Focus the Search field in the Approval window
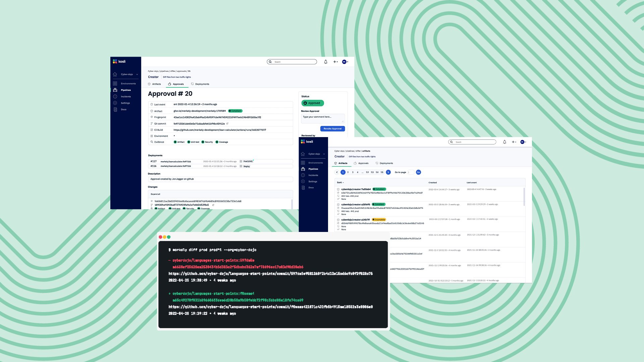 pyautogui.click(x=292, y=62)
